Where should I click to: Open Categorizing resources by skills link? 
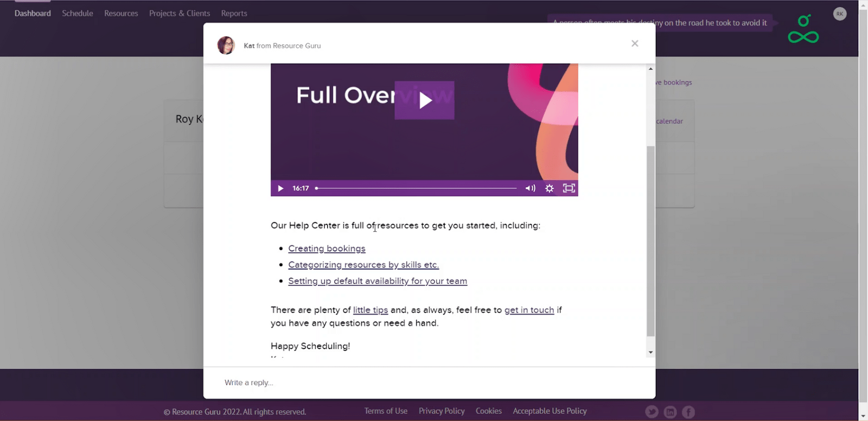(363, 265)
